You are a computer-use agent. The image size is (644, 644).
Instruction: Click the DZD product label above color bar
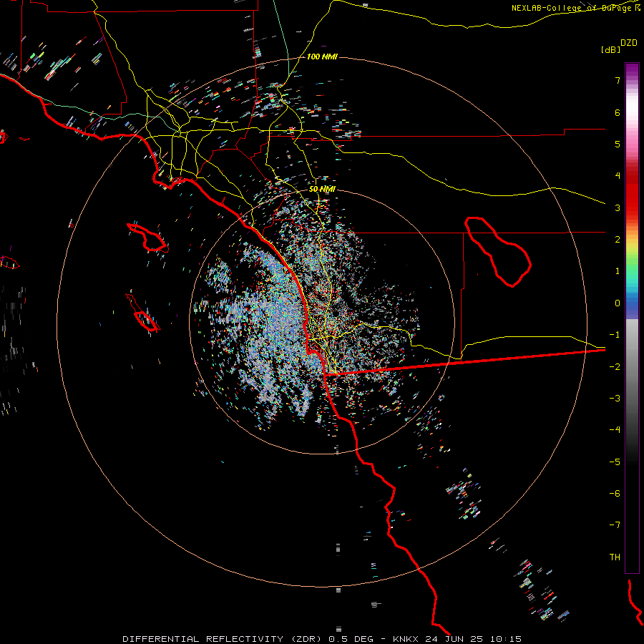[x=628, y=43]
